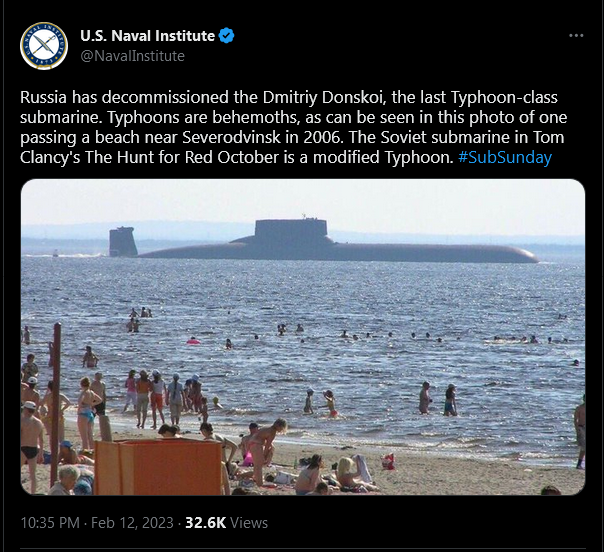Screen dimensions: 604x552
Task: Click the submarine's tail fin in photo
Action: click(x=122, y=242)
